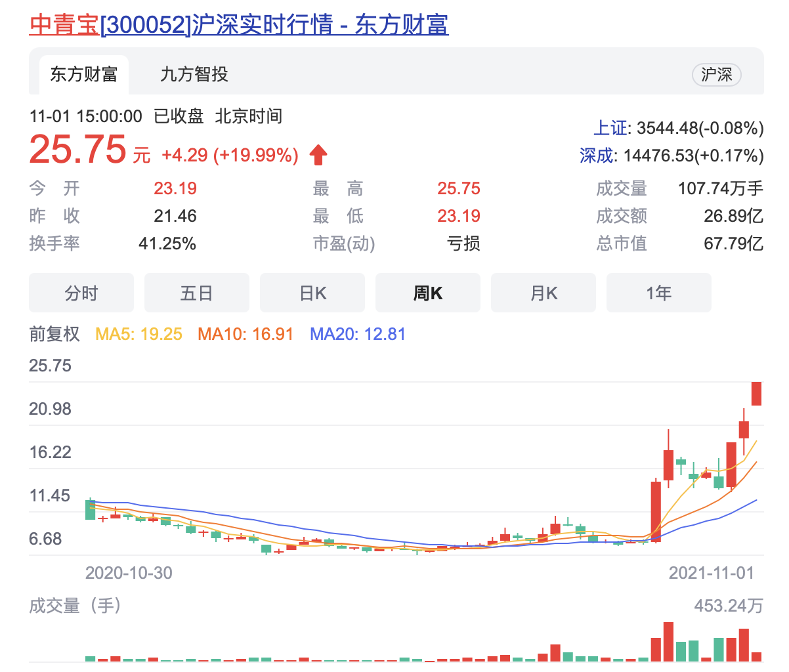789x672 pixels.
Task: Show the 1年 one-year chart
Action: (x=659, y=293)
